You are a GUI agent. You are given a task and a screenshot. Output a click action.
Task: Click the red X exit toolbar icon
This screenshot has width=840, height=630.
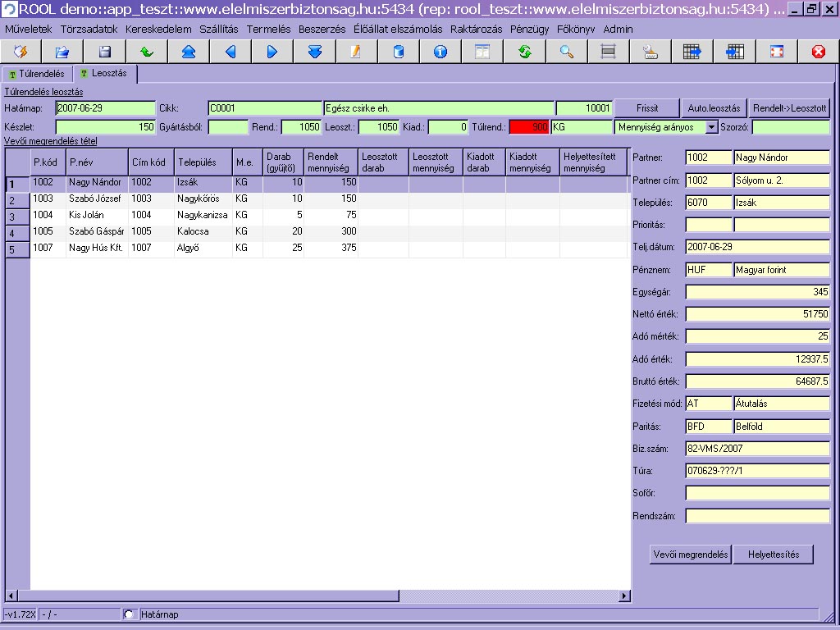click(x=818, y=52)
